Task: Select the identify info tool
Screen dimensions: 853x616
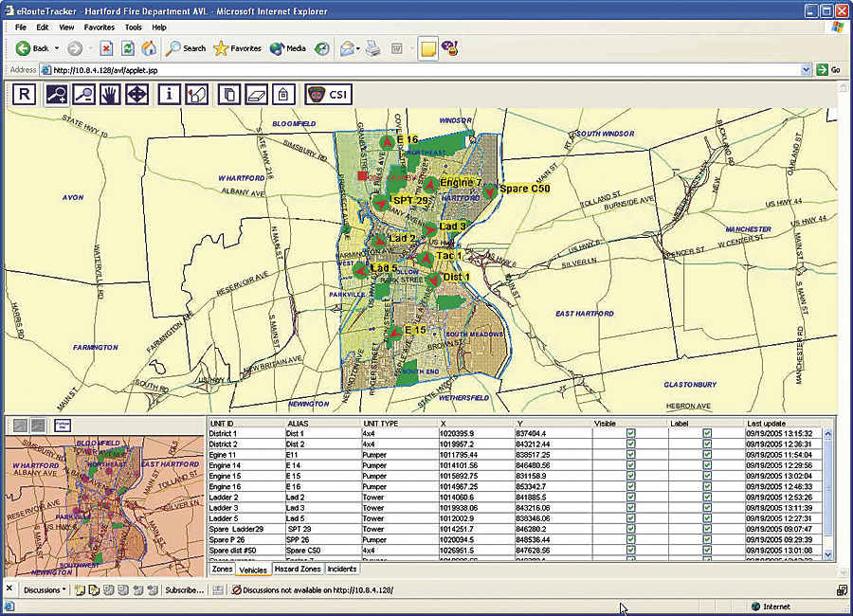Action: 169,94
